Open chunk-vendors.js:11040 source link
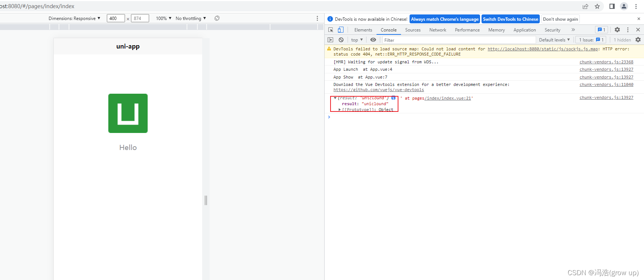Viewport: 644px width, 280px height. point(606,84)
